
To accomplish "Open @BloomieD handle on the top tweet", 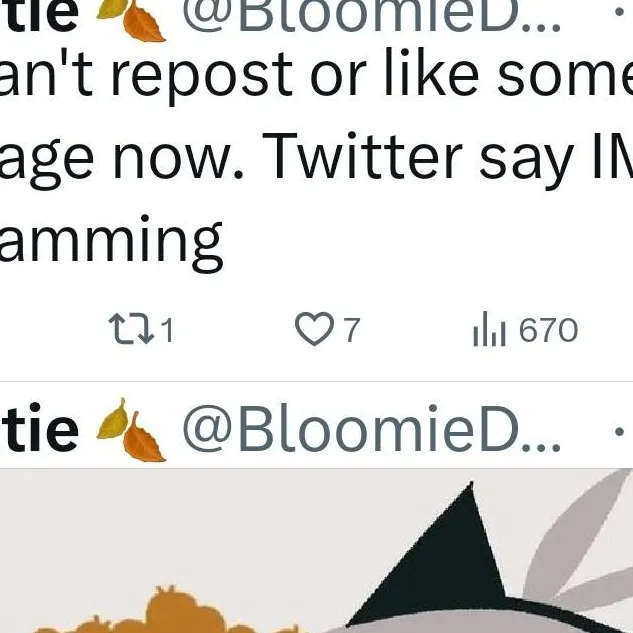I will [x=371, y=14].
